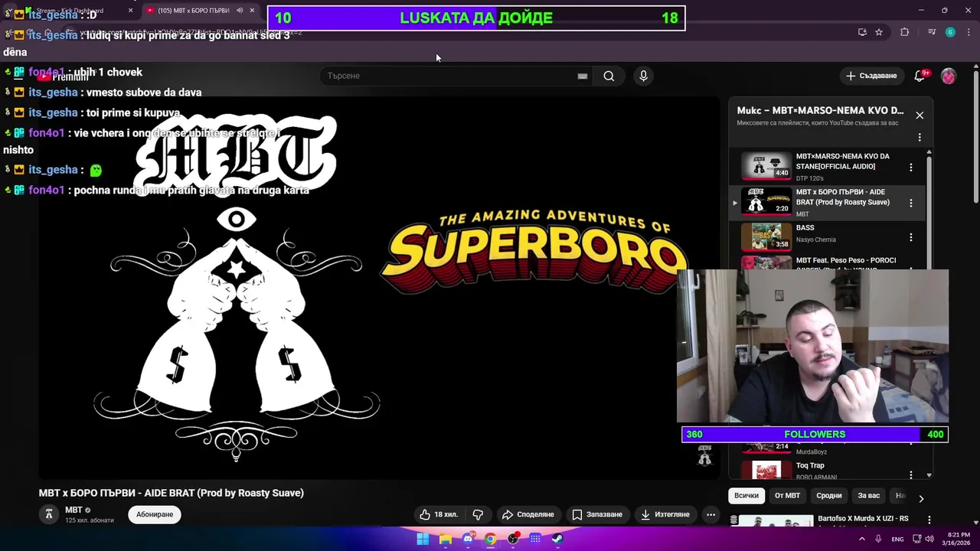Screen dimensions: 980x551
Task: Open options for Toq Trap playlist item
Action: point(910,474)
